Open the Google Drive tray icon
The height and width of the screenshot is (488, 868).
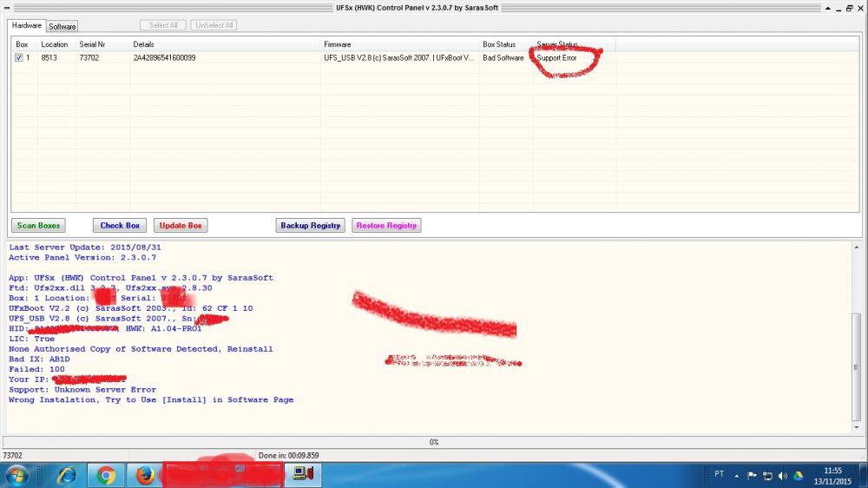(798, 475)
